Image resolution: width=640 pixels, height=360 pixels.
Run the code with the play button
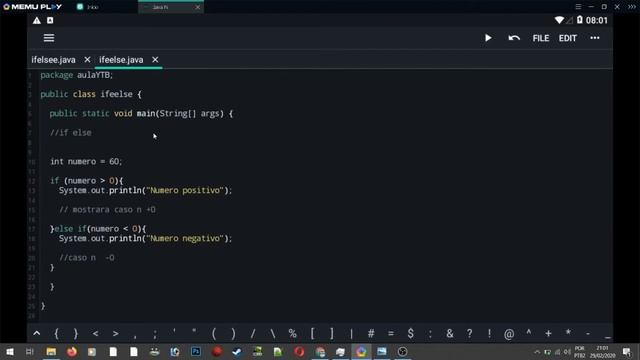click(x=488, y=38)
